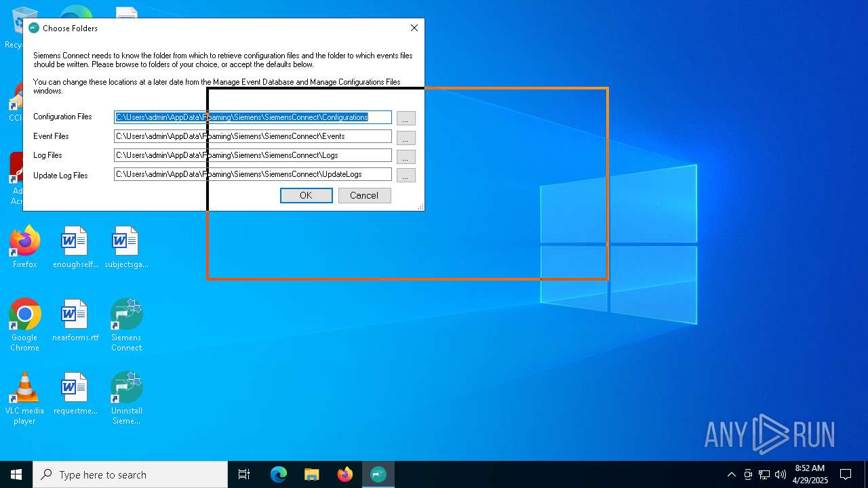
Task: Select the Uninstall Siemens desktop shortcut
Action: pyautogui.click(x=127, y=399)
